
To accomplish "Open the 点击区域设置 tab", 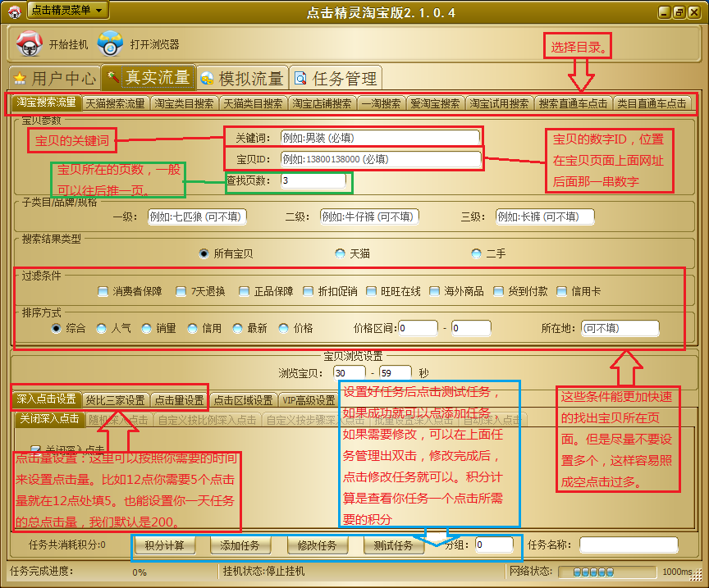I will tap(243, 400).
